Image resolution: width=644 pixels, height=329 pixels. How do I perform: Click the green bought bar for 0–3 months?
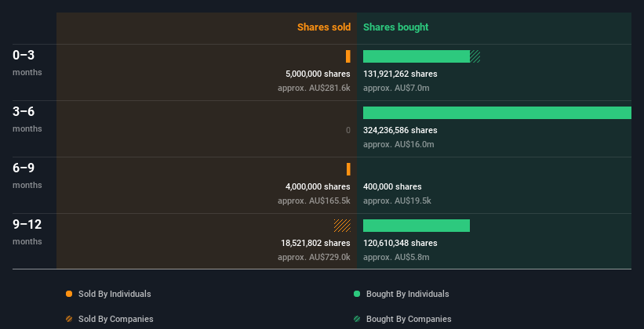[417, 56]
